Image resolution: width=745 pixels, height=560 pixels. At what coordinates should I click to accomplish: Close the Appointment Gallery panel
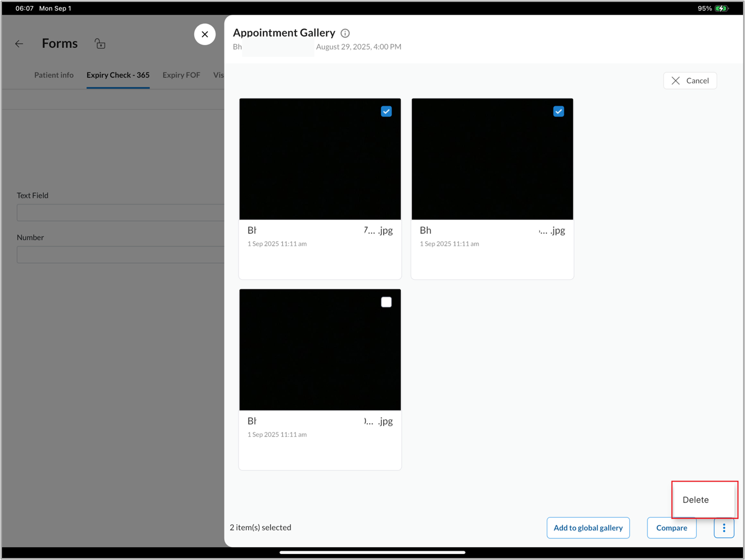205,34
